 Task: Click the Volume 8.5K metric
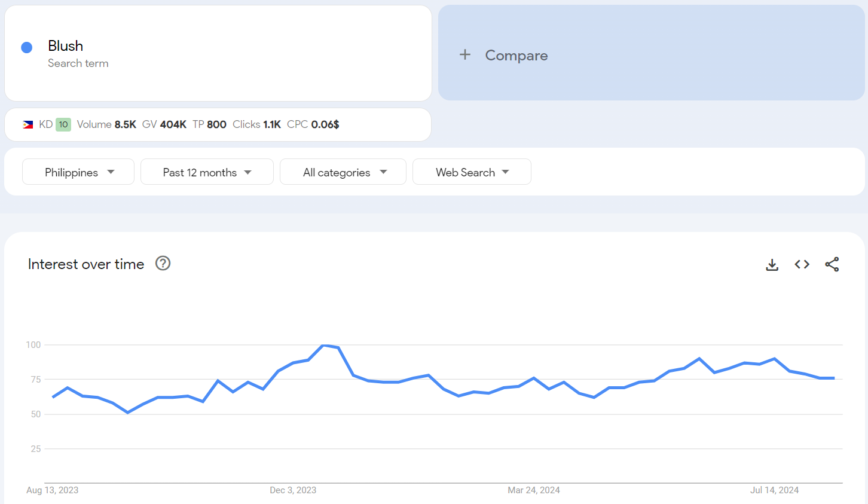[106, 124]
